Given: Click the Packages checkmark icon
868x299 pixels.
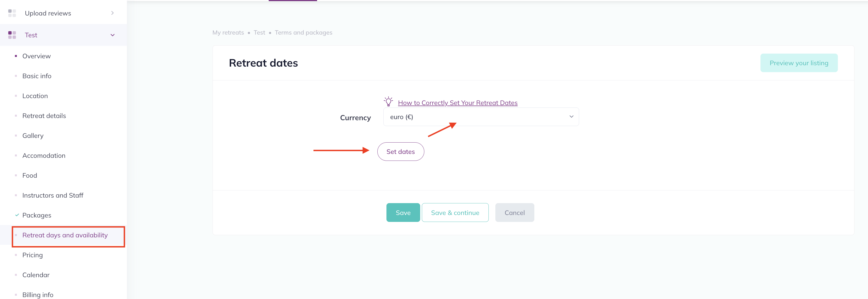Looking at the screenshot, I should point(17,215).
